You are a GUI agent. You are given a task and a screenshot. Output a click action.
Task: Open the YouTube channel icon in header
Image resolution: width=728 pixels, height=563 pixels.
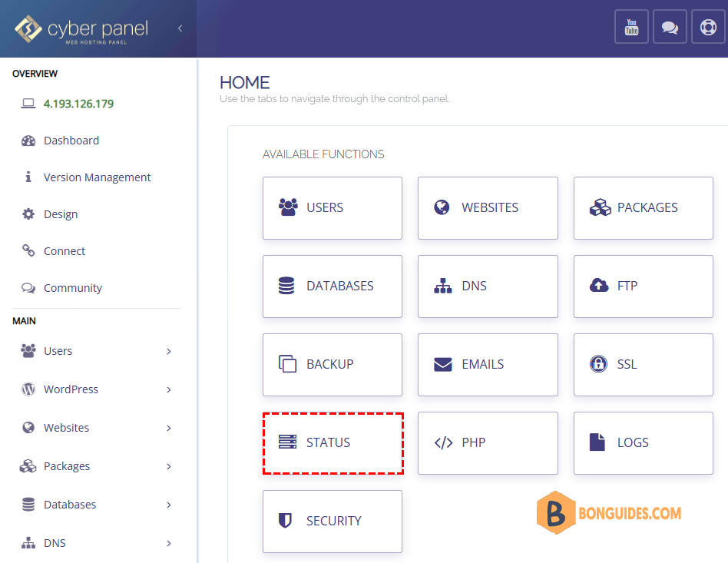coord(631,27)
